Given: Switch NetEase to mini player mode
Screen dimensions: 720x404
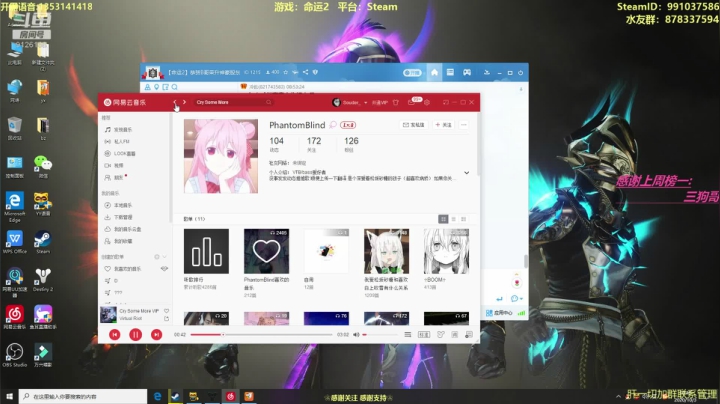Looking at the screenshot, I should tap(445, 102).
